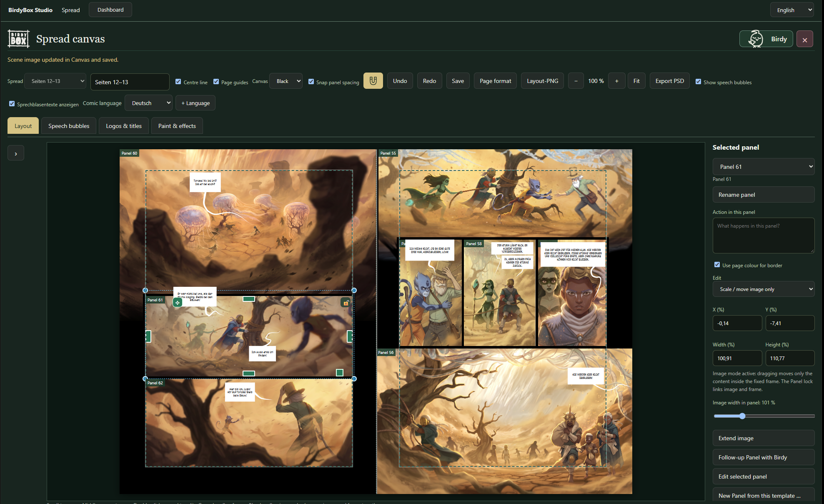
Task: Expand the left sidebar with the chevron
Action: 16,153
